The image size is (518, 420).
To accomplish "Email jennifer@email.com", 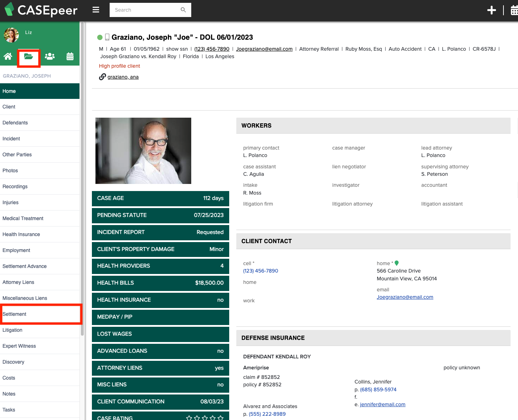I will coord(382,404).
